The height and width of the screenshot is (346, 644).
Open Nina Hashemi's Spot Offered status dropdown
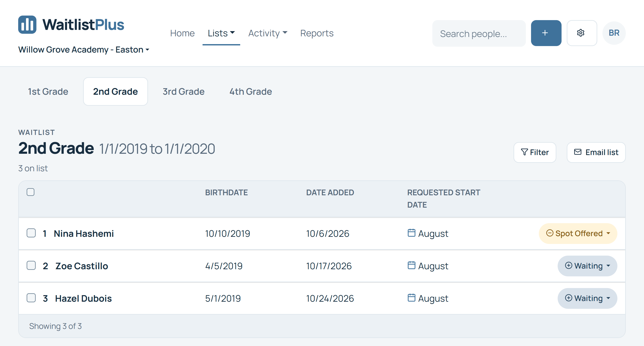[x=578, y=233]
